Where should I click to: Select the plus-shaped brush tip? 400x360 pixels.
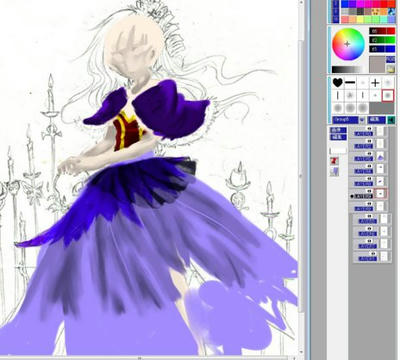tap(375, 83)
